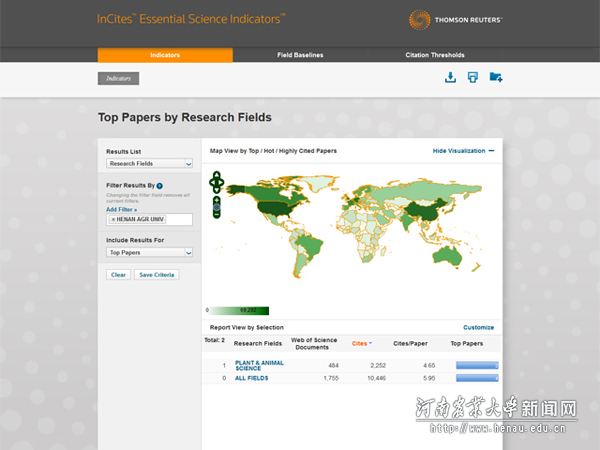Viewport: 600px width, 450px height.
Task: Click Australia on the world map
Action: click(x=448, y=255)
